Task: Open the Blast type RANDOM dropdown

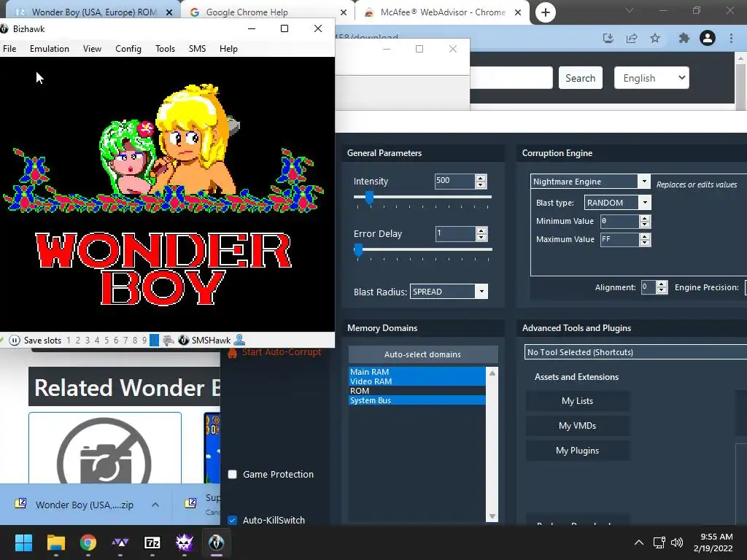Action: (645, 203)
